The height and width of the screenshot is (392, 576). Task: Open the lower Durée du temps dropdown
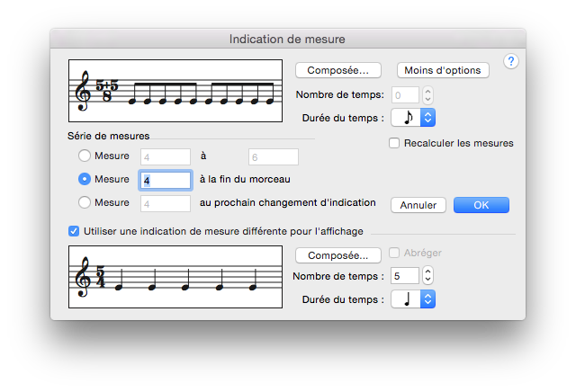coord(414,298)
